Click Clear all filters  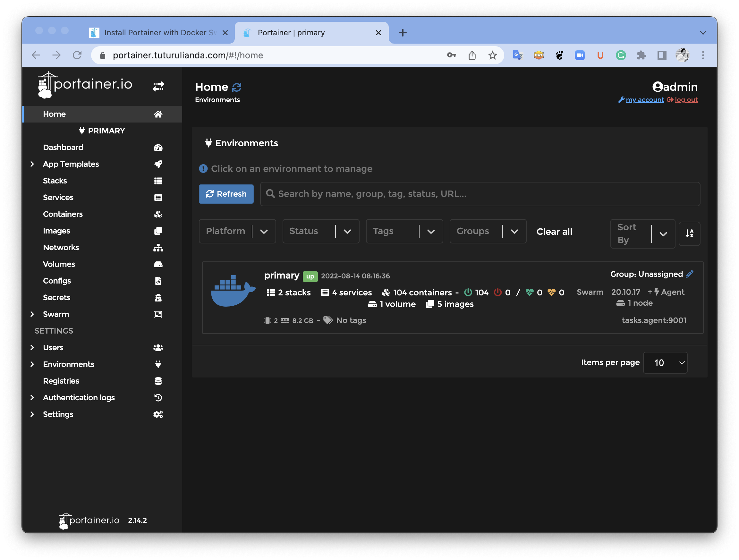(554, 232)
